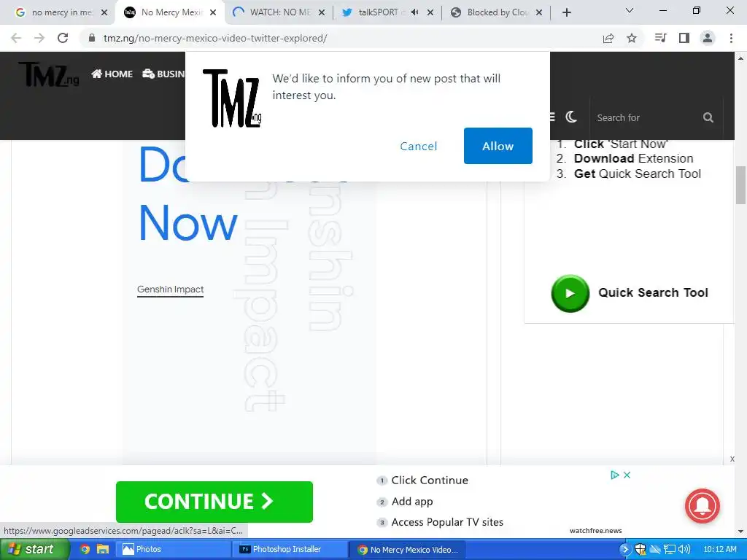Viewport: 747px width, 560px height.
Task: Click the 'Click Continue' step text
Action: [x=430, y=481]
